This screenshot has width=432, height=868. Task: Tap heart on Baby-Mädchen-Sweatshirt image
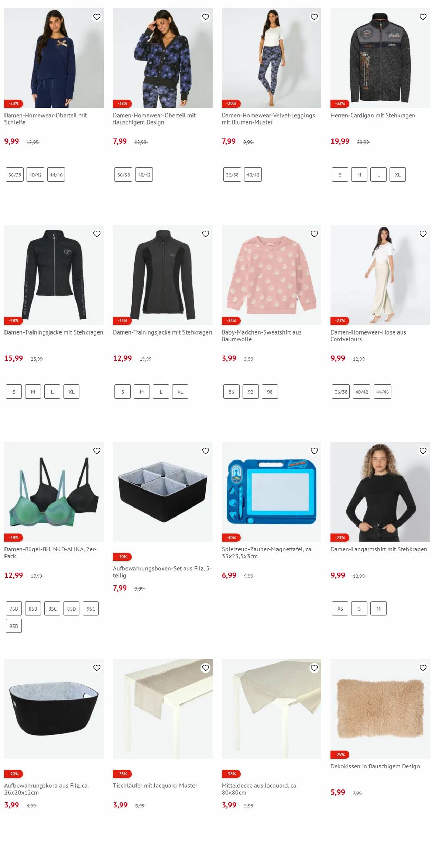click(314, 234)
